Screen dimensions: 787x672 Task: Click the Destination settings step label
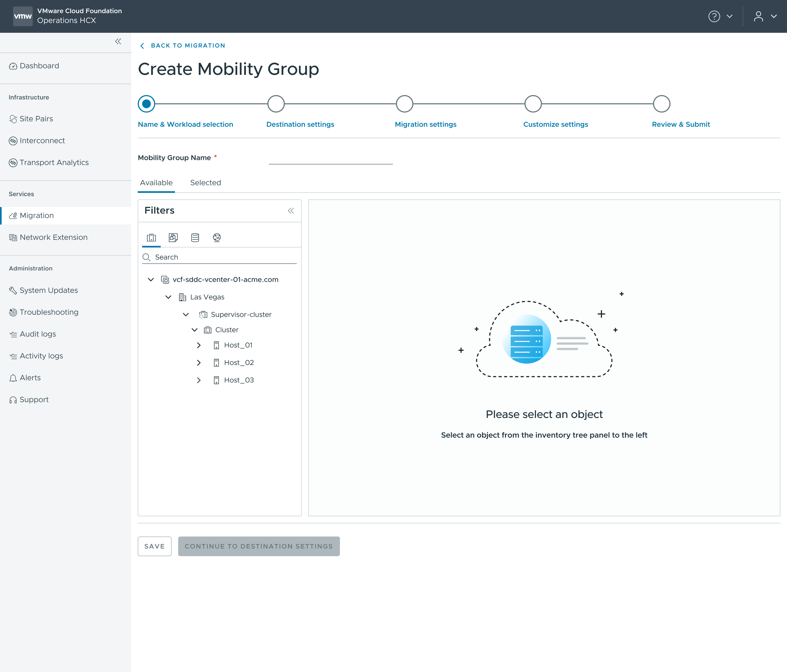(x=300, y=125)
